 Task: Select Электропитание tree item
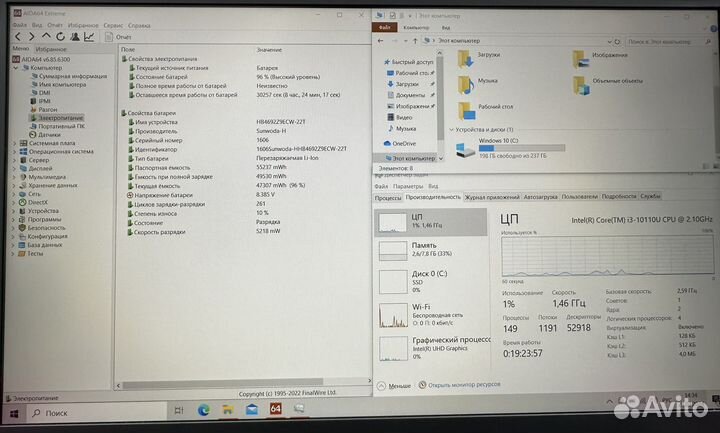pyautogui.click(x=57, y=118)
